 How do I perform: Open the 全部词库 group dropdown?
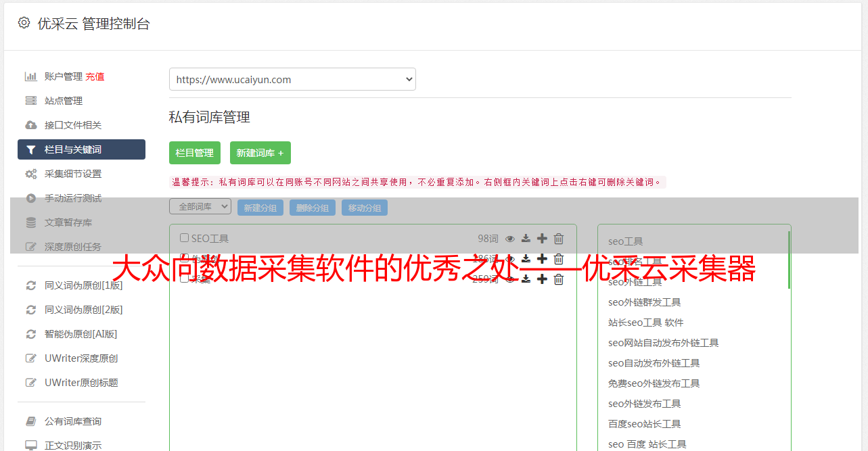tap(200, 207)
